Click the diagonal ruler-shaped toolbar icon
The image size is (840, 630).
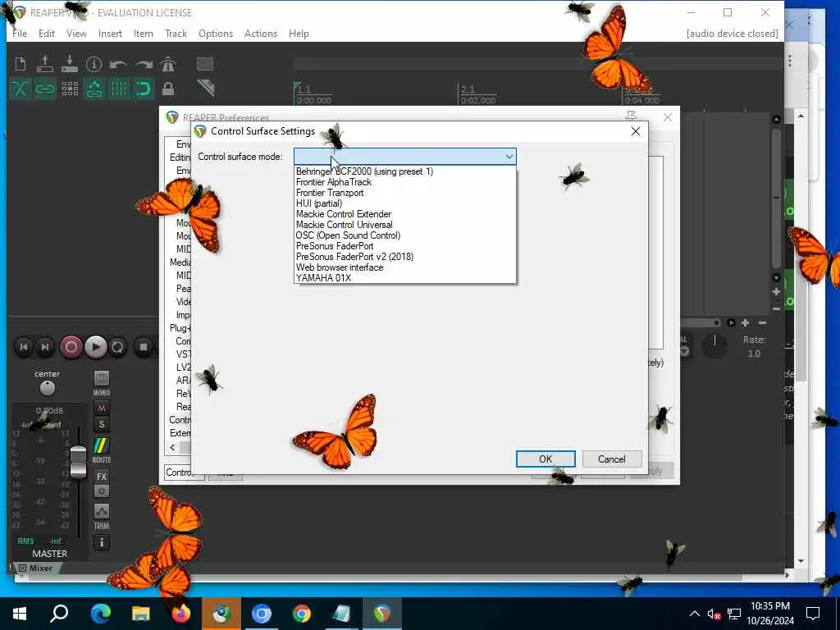pos(206,88)
